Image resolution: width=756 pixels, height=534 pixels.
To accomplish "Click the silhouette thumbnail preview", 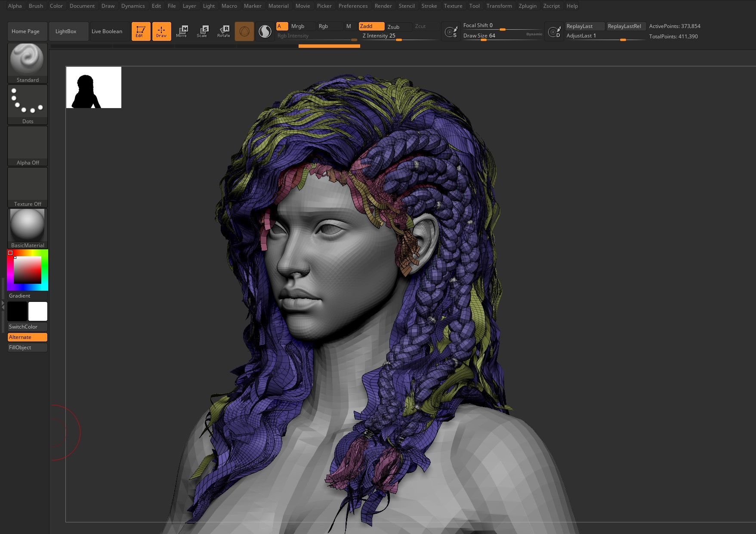I will [94, 87].
